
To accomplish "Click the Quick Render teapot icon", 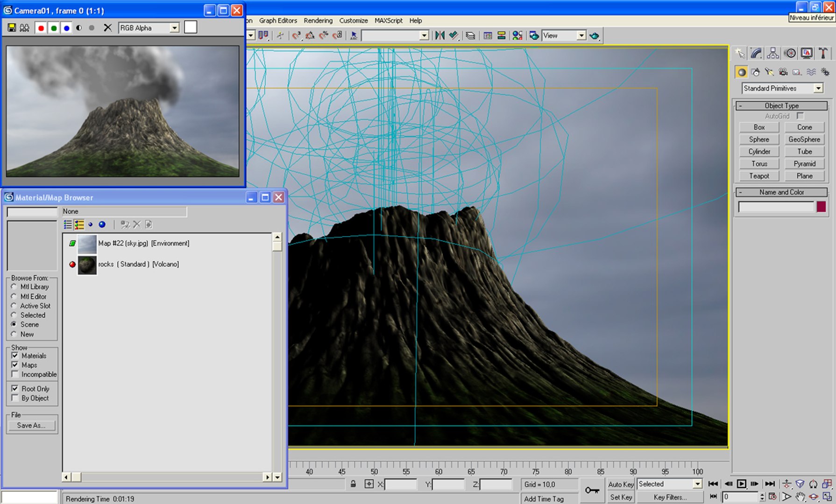I will (595, 35).
